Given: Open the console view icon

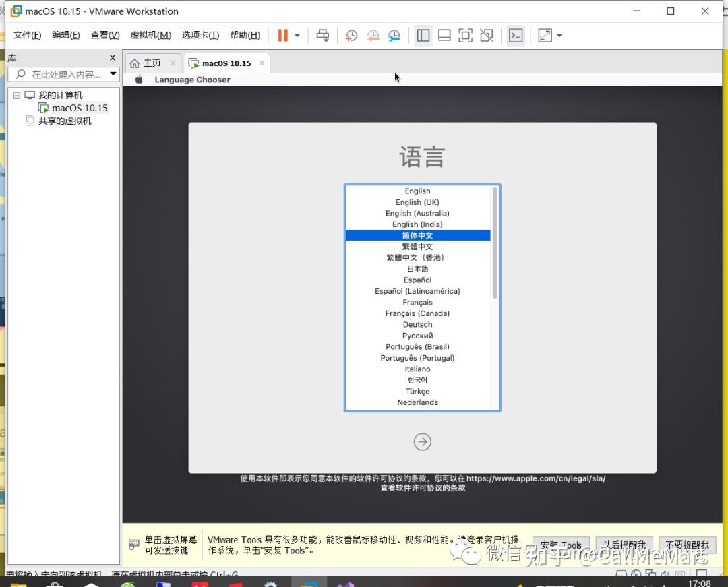Looking at the screenshot, I should (516, 35).
